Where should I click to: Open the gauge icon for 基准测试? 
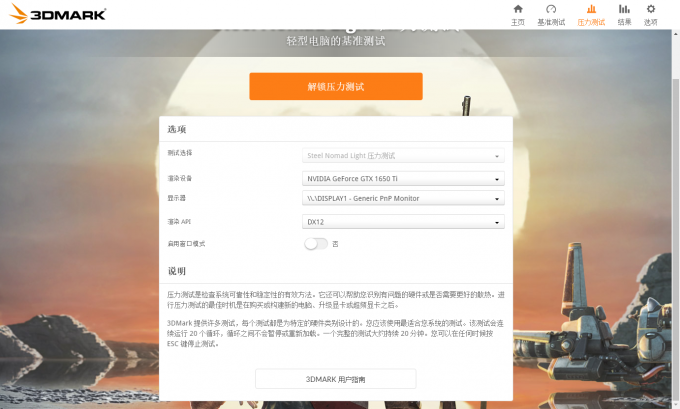551,9
